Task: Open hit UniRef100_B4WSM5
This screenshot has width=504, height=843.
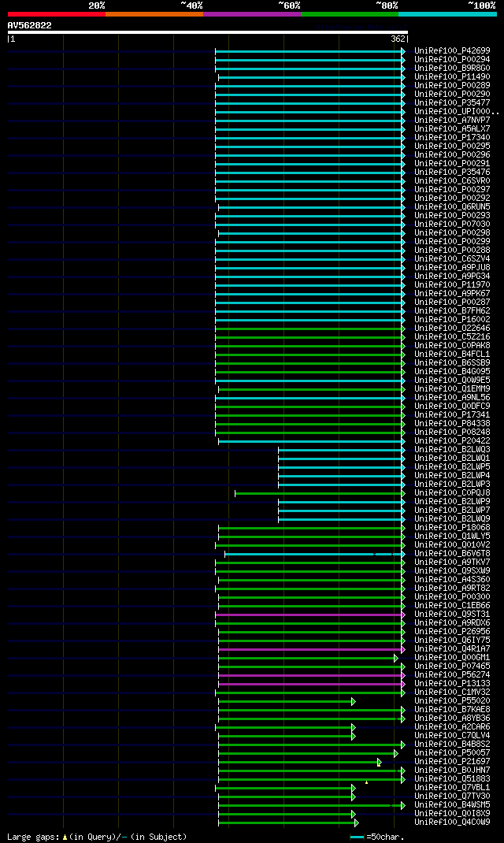Action: tap(452, 805)
